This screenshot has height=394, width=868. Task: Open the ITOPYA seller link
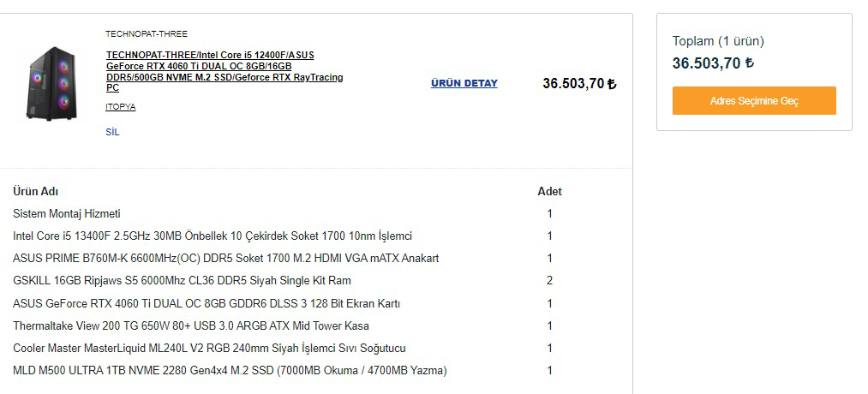(x=121, y=107)
